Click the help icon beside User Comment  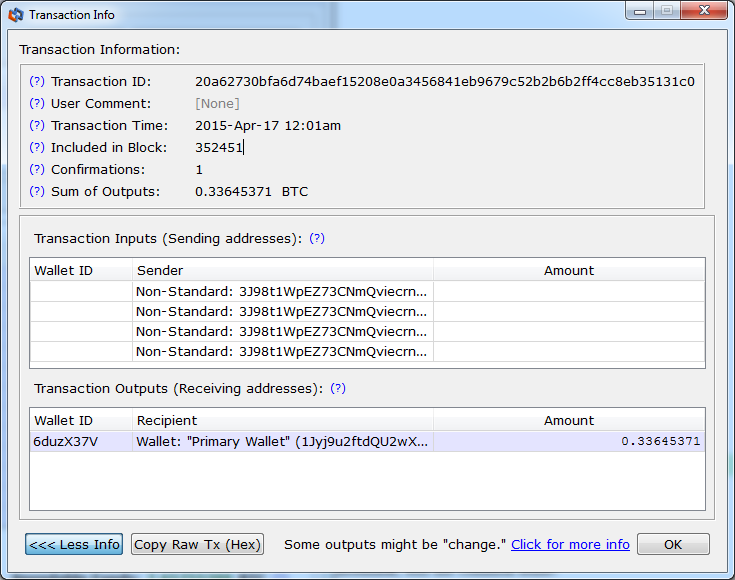click(x=37, y=104)
